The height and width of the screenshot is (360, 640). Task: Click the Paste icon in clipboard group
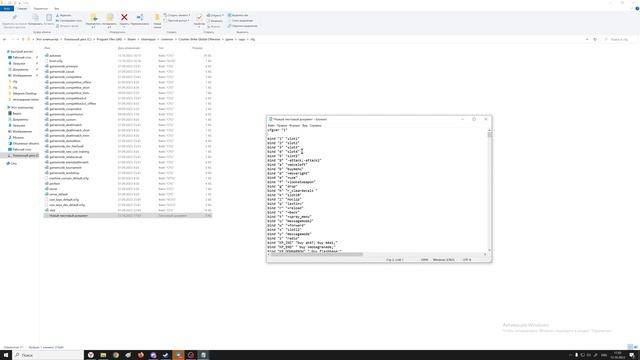49,17
